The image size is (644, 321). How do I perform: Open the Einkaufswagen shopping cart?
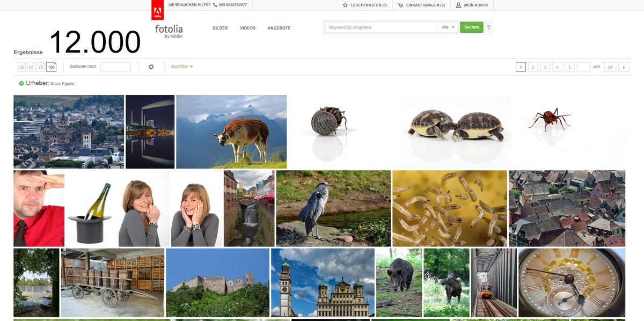[x=400, y=5]
